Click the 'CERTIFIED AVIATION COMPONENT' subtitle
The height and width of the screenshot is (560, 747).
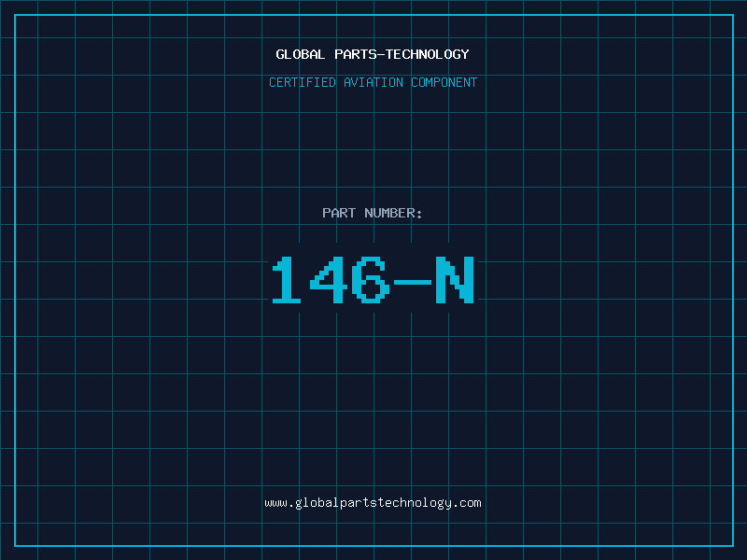click(373, 82)
